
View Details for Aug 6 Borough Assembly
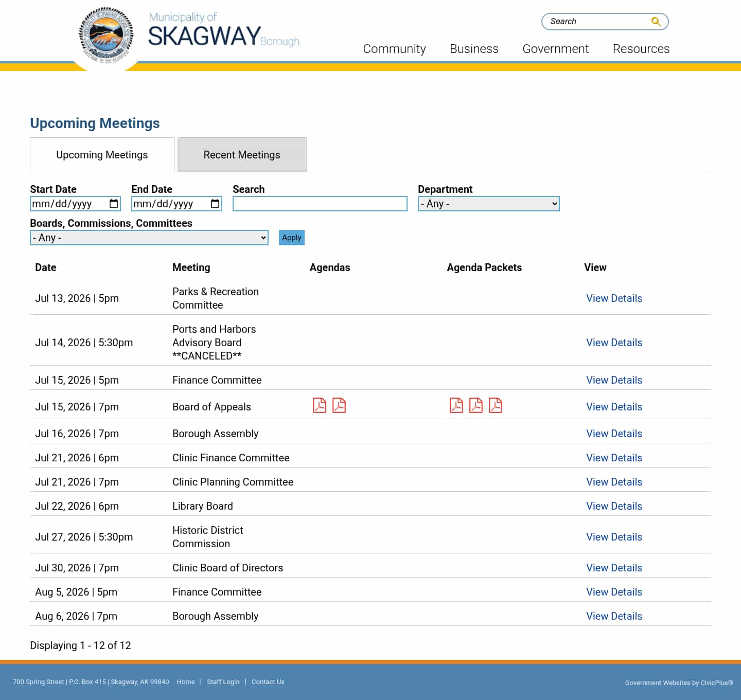point(614,616)
